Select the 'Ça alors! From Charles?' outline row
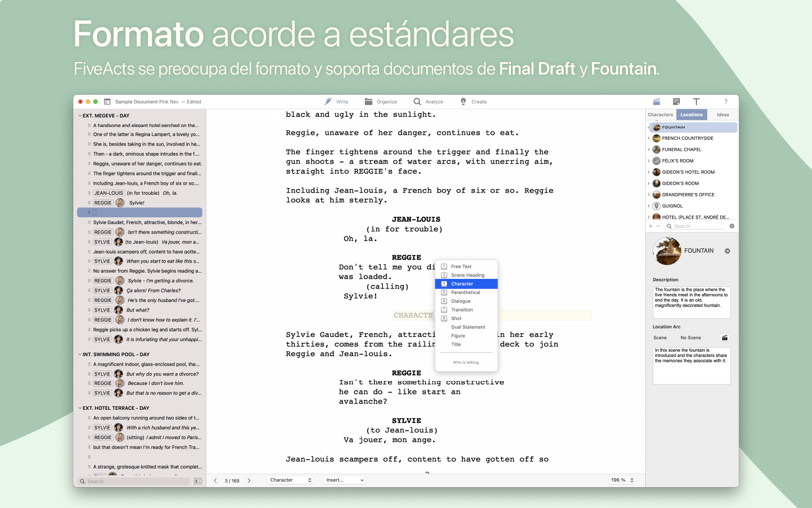Viewport: 812px width, 508px height. pyautogui.click(x=140, y=291)
